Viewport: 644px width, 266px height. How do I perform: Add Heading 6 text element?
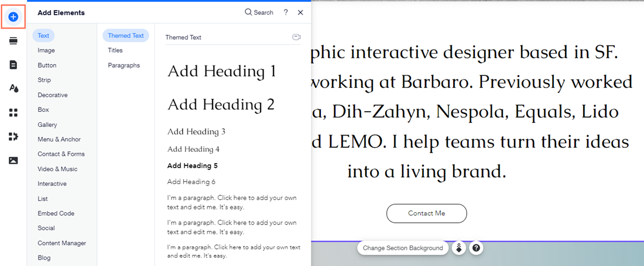(x=191, y=182)
